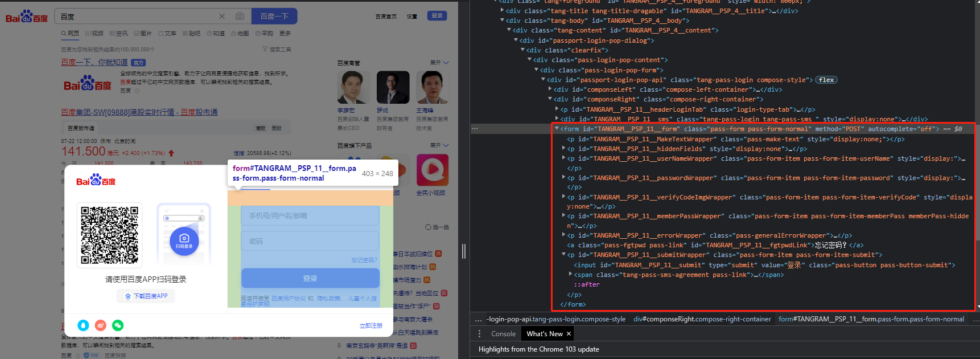
Task: Submit the dialog's blue 登录 button
Action: click(x=310, y=278)
